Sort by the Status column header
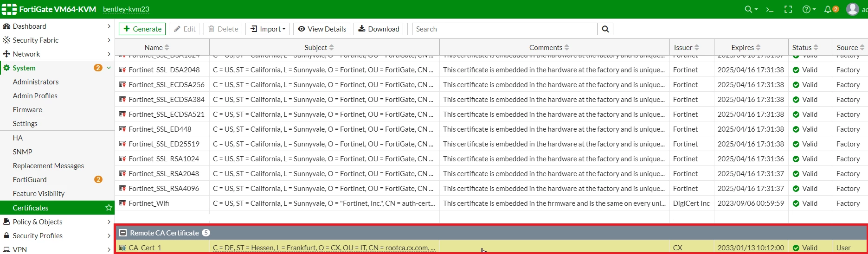Image resolution: width=868 pixels, height=254 pixels. [805, 47]
